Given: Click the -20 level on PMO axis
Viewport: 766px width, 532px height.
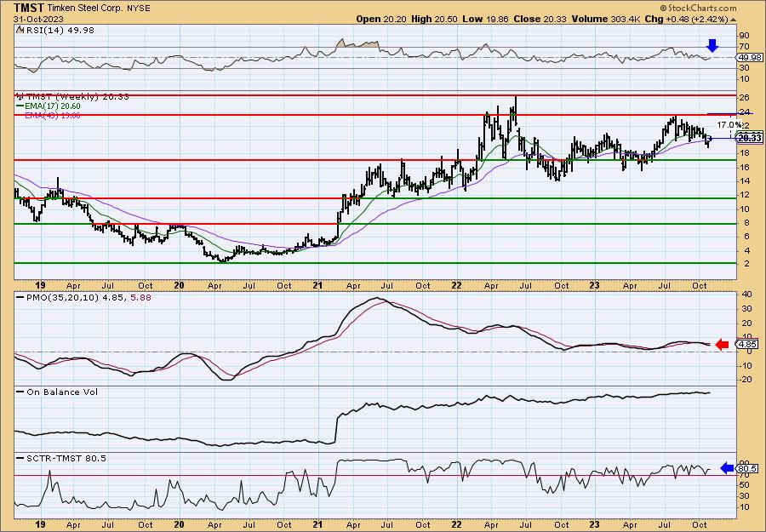Looking at the screenshot, I should (745, 379).
